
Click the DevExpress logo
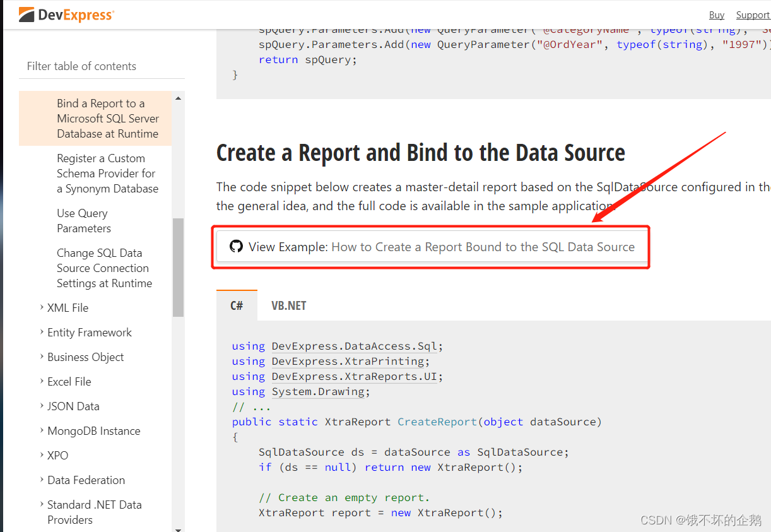66,15
